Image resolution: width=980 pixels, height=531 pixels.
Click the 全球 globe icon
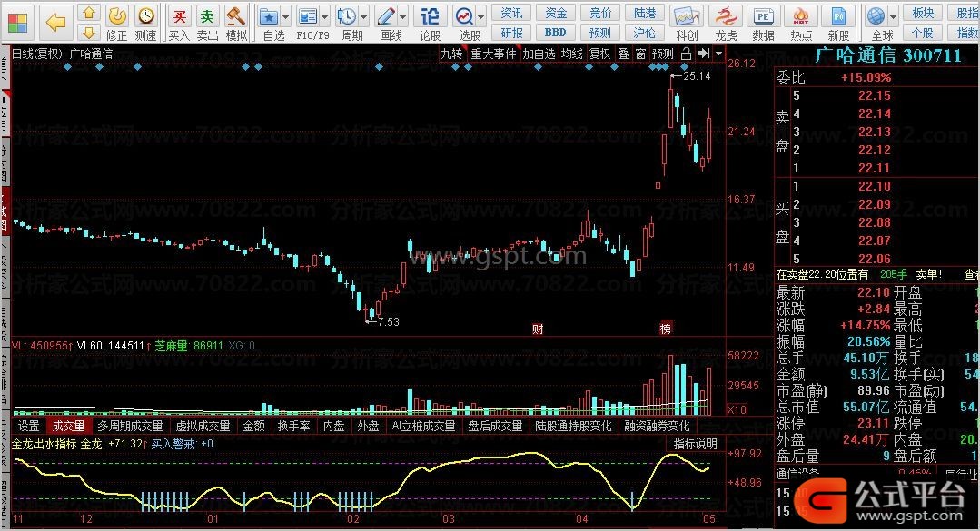(x=876, y=16)
